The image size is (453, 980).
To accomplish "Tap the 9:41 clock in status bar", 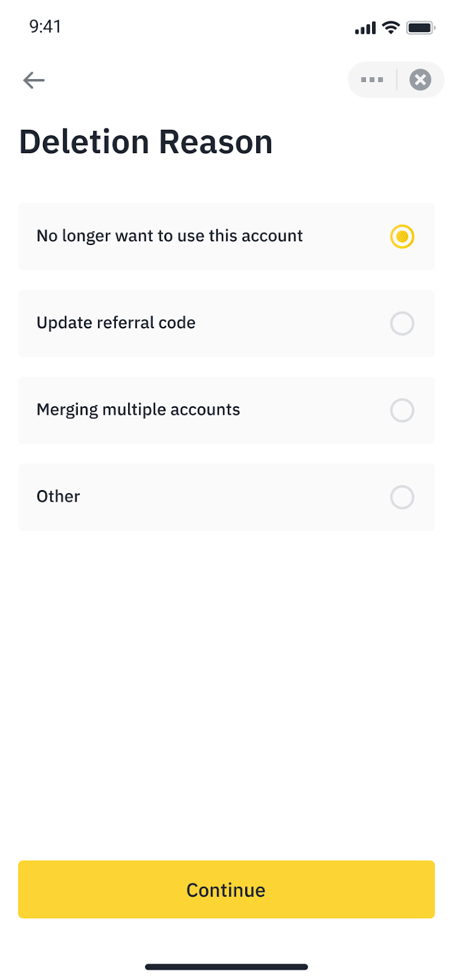I will pos(45,26).
